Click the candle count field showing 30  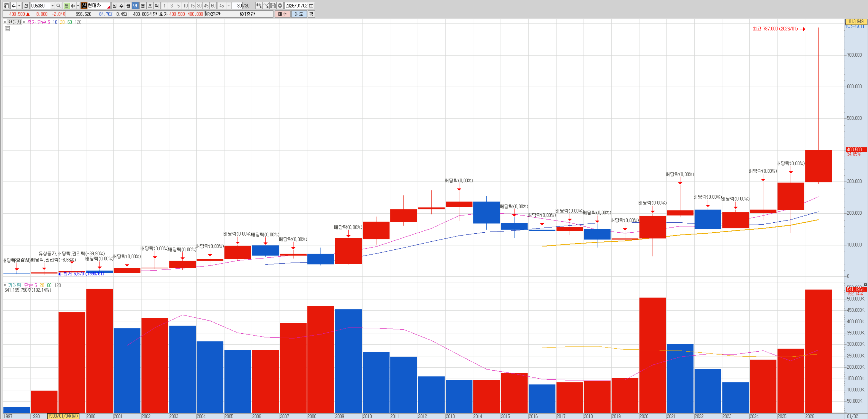pyautogui.click(x=237, y=5)
